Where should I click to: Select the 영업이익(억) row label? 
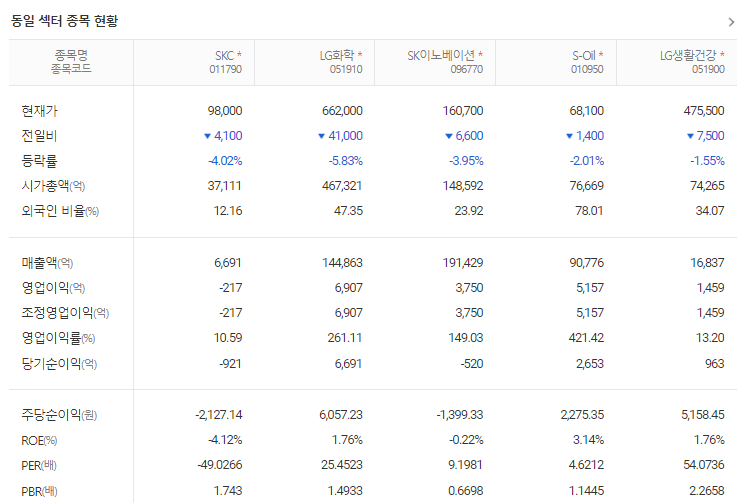(53, 288)
